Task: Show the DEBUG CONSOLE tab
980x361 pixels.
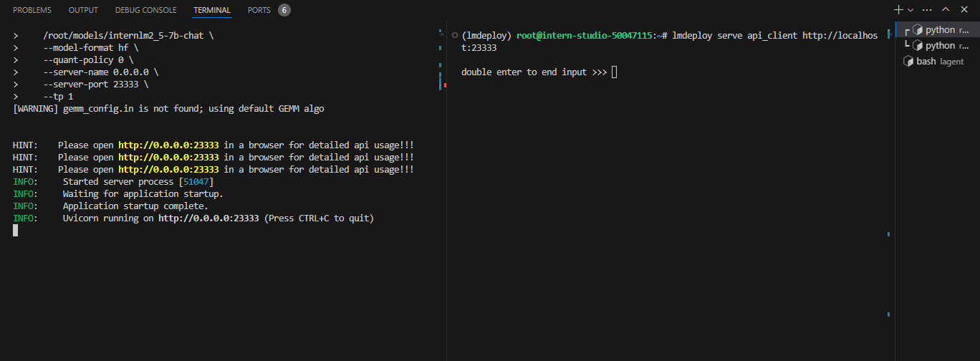Action: [145, 10]
